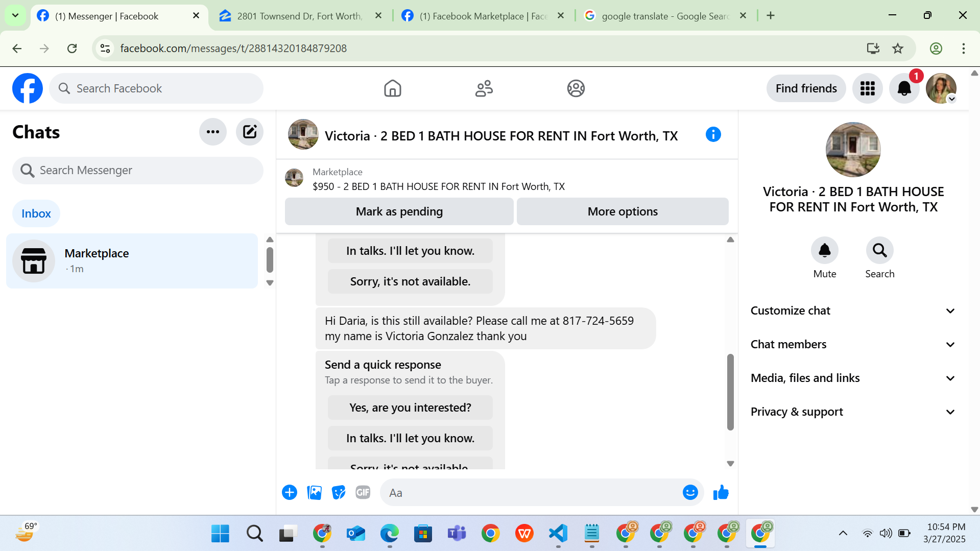980x551 pixels.
Task: Open the Facebook home logo
Action: coord(28,88)
